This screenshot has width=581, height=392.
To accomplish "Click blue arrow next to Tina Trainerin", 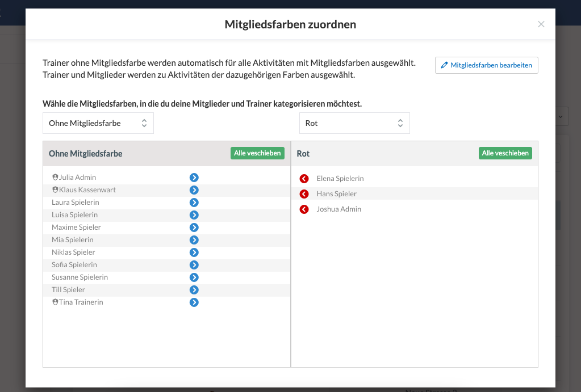I will [194, 302].
